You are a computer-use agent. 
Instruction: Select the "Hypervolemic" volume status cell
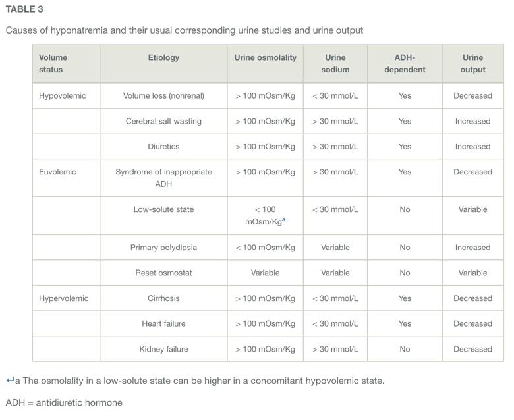pyautogui.click(x=63, y=298)
